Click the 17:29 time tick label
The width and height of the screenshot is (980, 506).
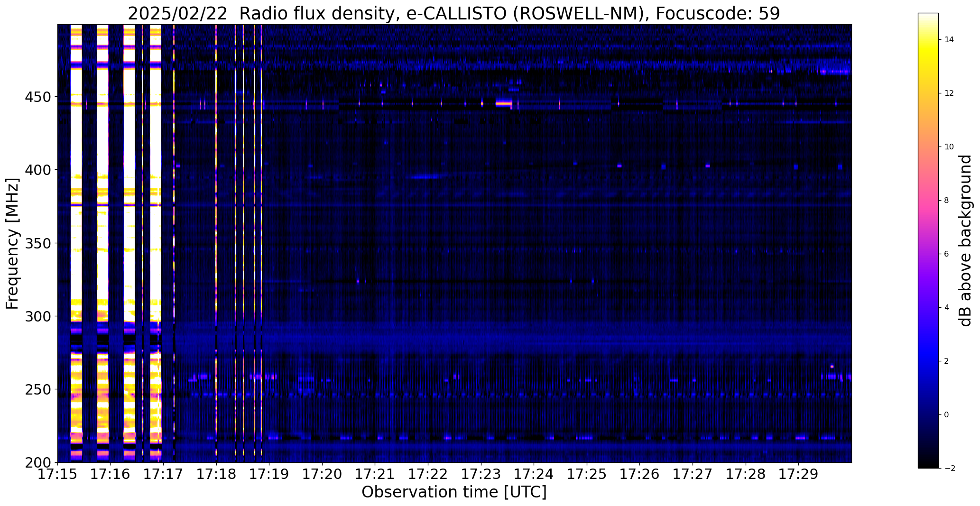tap(798, 474)
